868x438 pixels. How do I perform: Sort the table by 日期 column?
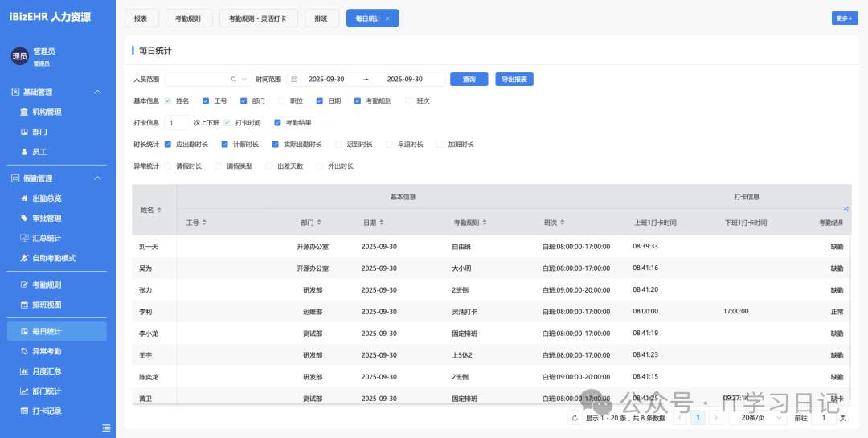point(381,223)
